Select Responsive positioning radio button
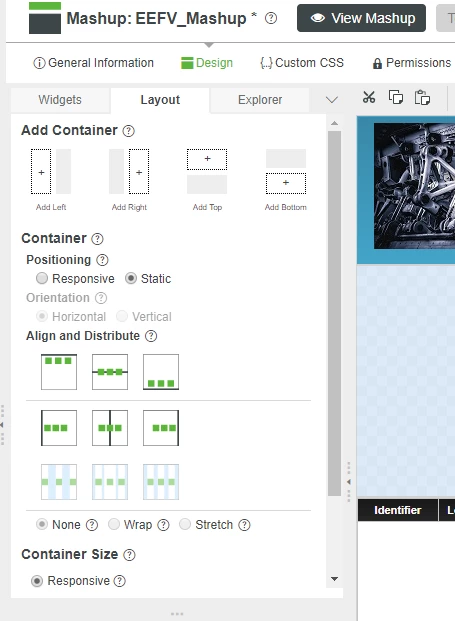This screenshot has width=455, height=621. coord(42,278)
